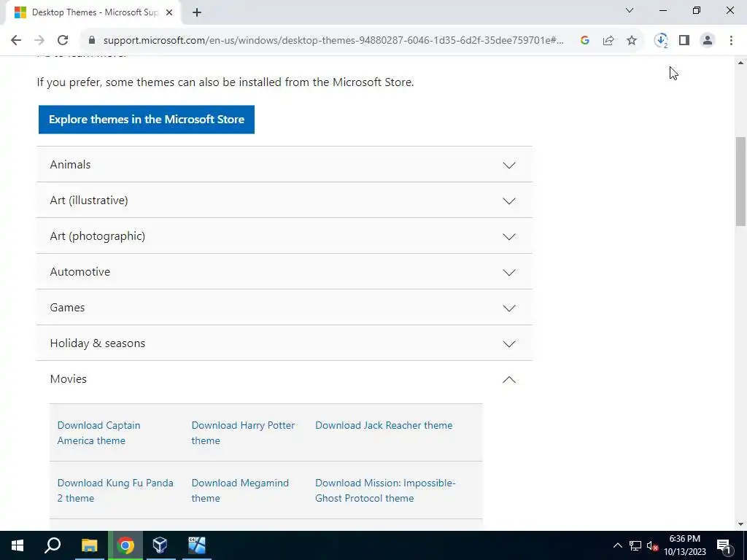Open Windows taskbar search

pos(53,545)
